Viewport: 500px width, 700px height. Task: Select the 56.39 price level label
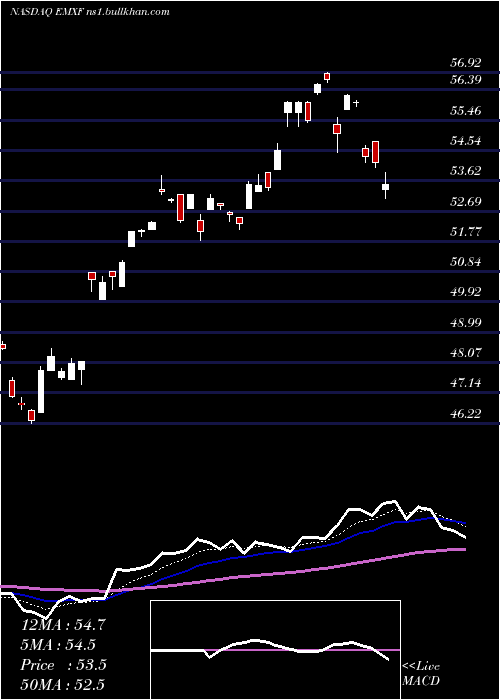tap(465, 80)
